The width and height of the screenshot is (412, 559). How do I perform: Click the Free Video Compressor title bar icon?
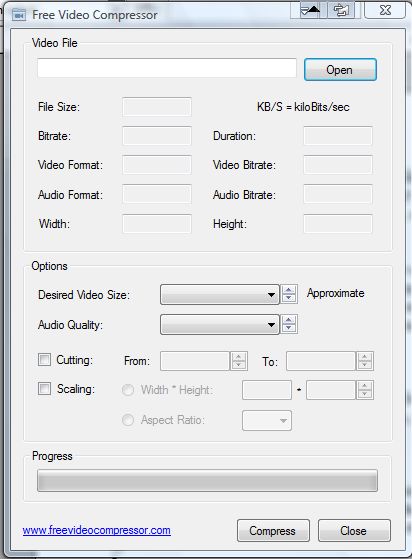coord(19,15)
